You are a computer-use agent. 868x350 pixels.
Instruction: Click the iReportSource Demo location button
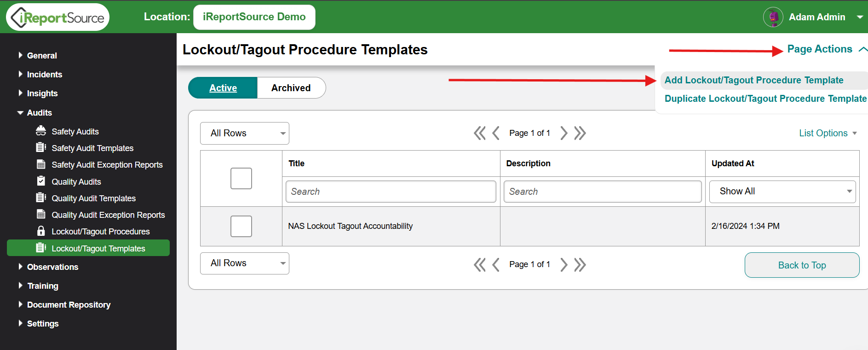(x=254, y=17)
